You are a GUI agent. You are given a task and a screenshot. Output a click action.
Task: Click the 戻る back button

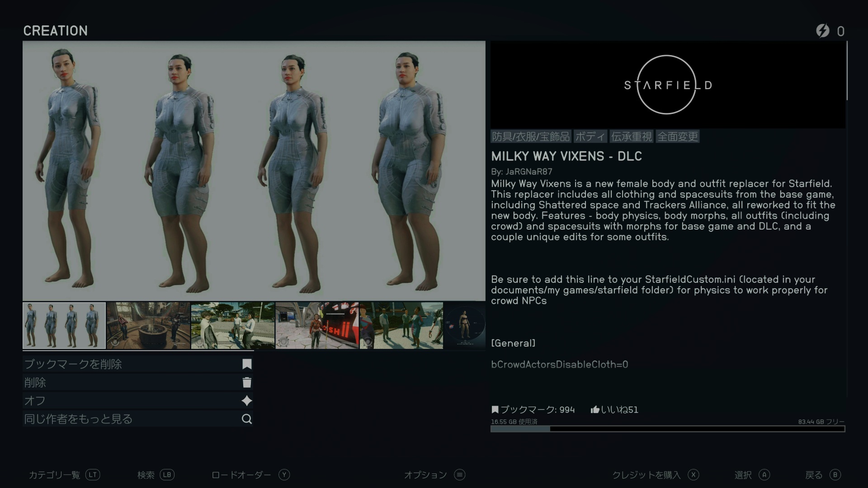[822, 474]
